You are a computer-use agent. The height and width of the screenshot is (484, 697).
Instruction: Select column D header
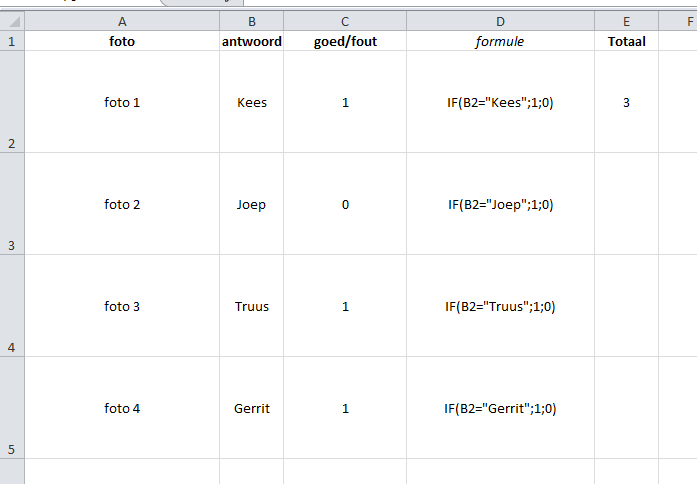click(x=500, y=21)
